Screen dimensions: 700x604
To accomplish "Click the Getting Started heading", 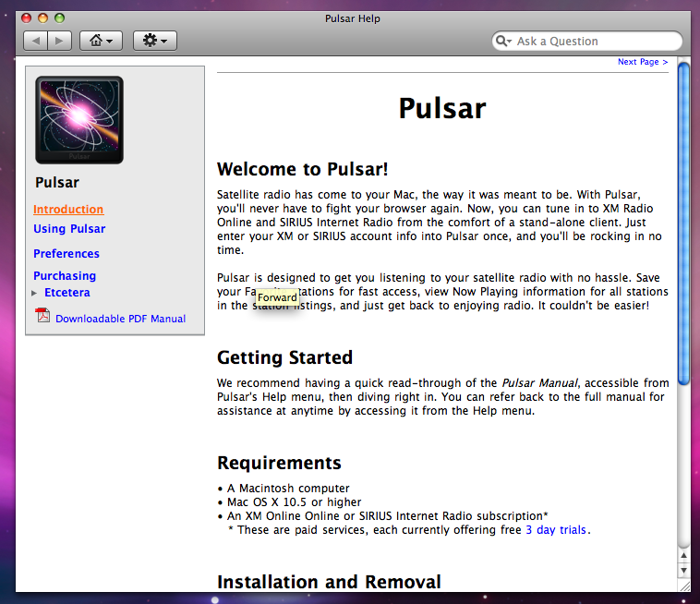I will 284,358.
